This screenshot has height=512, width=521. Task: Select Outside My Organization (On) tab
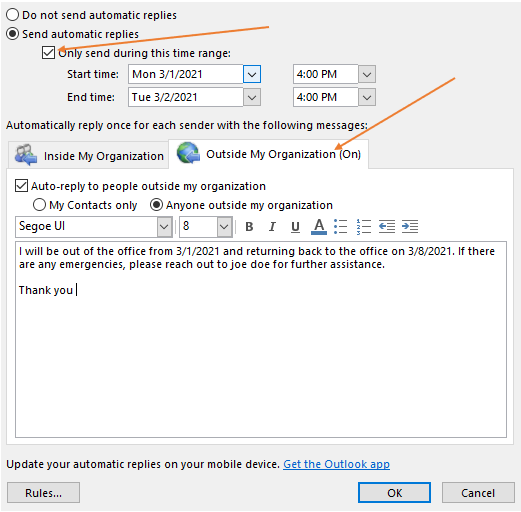tap(269, 154)
